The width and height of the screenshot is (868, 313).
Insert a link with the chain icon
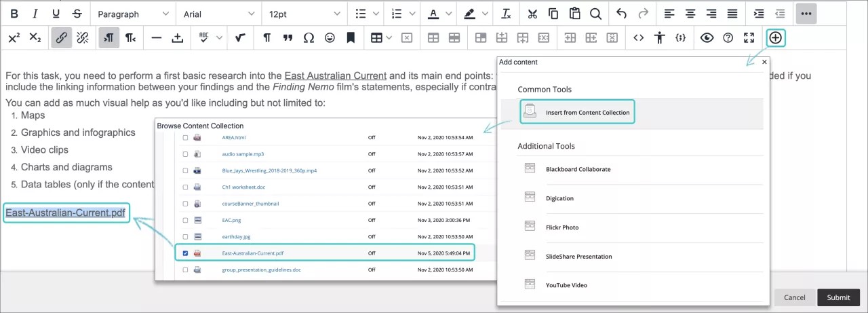click(x=61, y=38)
